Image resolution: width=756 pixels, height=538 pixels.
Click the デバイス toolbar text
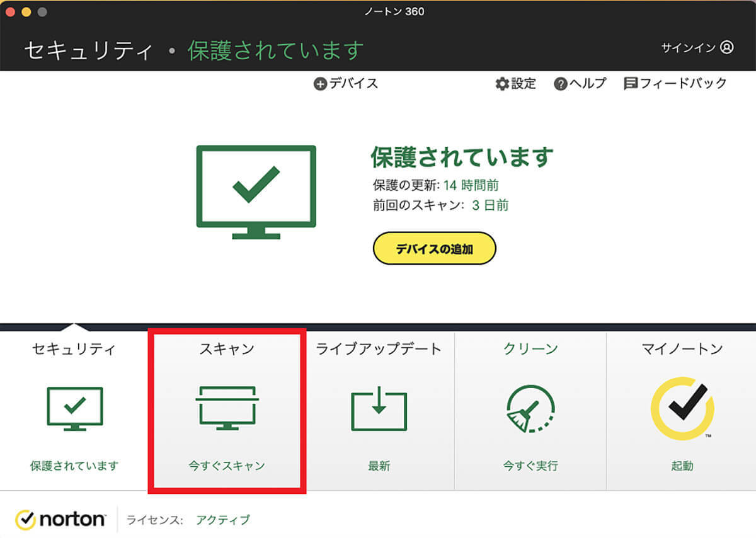pyautogui.click(x=353, y=83)
